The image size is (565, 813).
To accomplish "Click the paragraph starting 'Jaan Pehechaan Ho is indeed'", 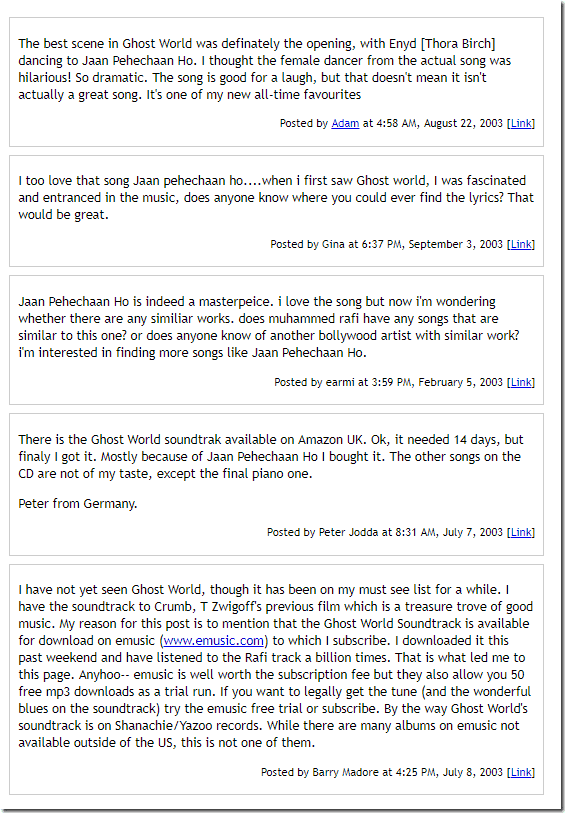I will [269, 327].
